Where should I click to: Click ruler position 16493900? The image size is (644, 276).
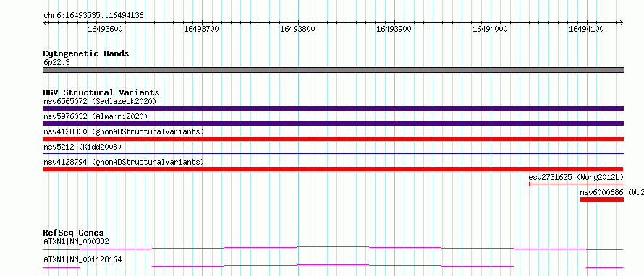tap(394, 29)
